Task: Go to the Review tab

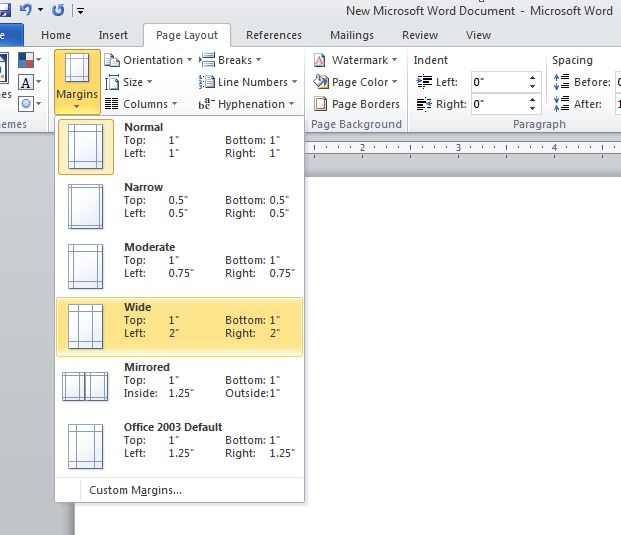Action: click(x=420, y=35)
